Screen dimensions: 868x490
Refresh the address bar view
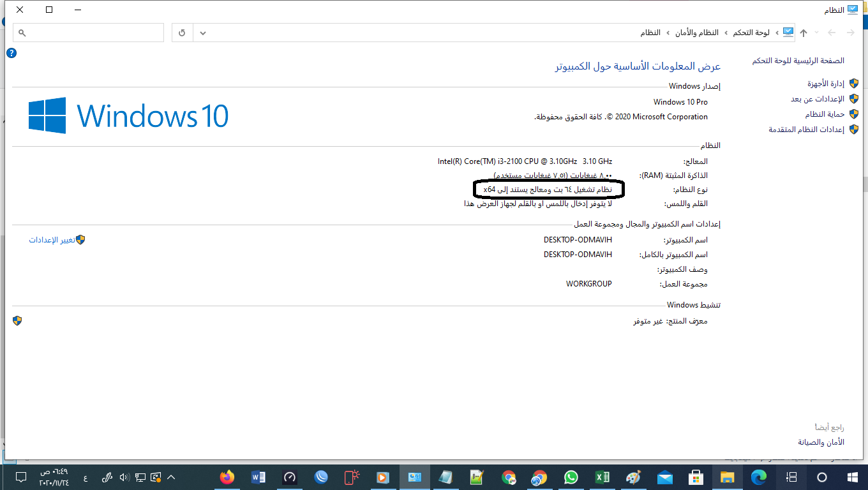pos(183,33)
